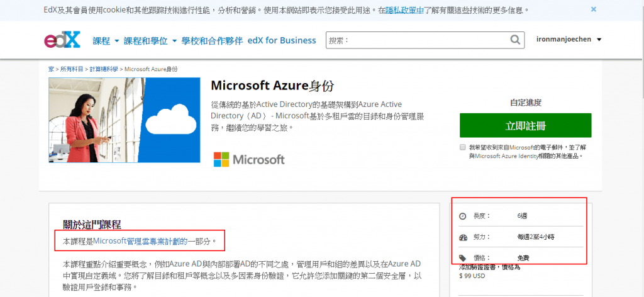The width and height of the screenshot is (644, 297).
Task: Expand the 課程 dropdown menu
Action: pos(106,41)
